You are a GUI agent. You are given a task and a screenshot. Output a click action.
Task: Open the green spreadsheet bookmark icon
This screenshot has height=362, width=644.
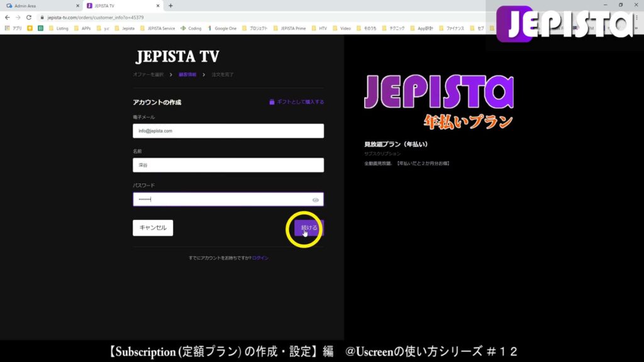pos(40,28)
